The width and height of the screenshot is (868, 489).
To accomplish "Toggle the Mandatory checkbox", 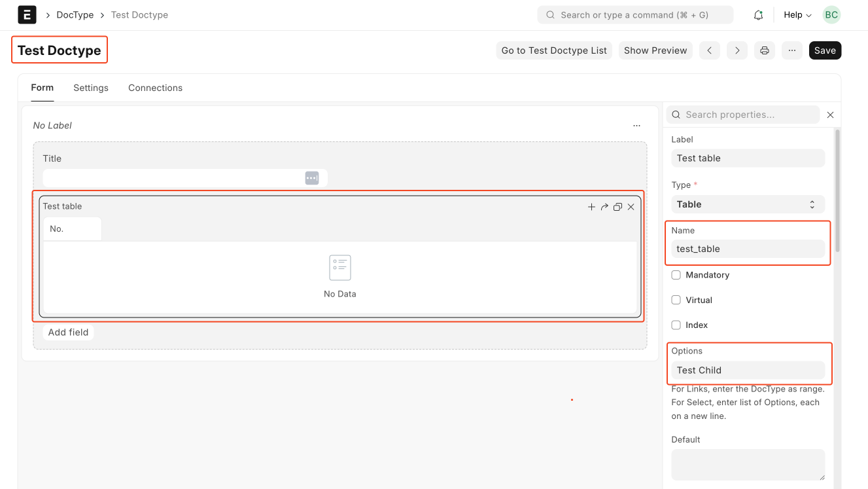I will [676, 275].
